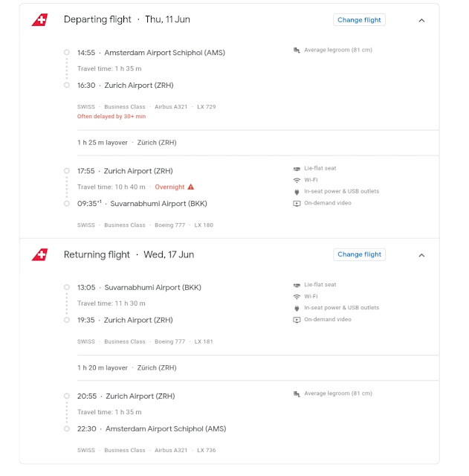Click the legroom seat icon for flight LX 736
Viewport: 469px width, 476px height.
pos(297,393)
